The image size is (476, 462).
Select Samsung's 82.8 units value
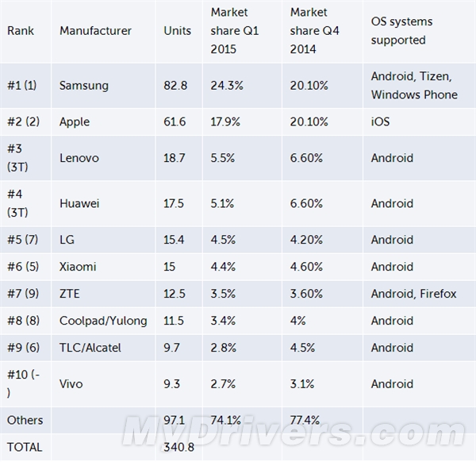pos(175,85)
